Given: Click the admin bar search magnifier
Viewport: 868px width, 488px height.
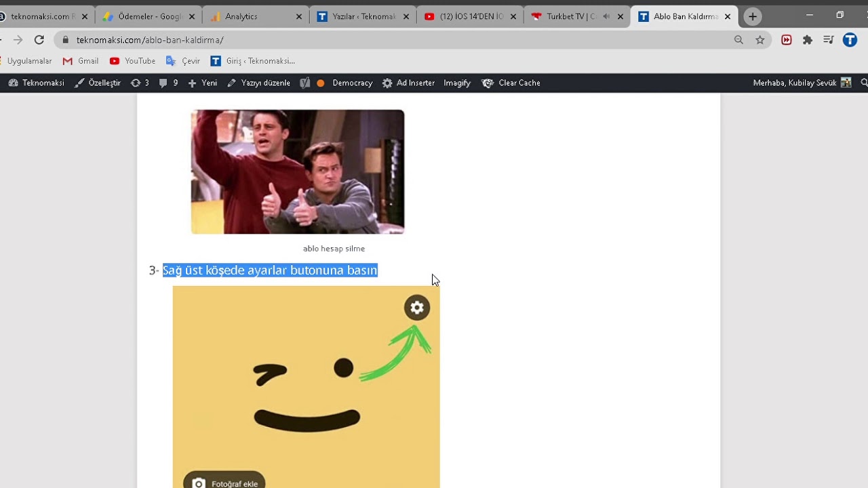Looking at the screenshot, I should pyautogui.click(x=863, y=83).
